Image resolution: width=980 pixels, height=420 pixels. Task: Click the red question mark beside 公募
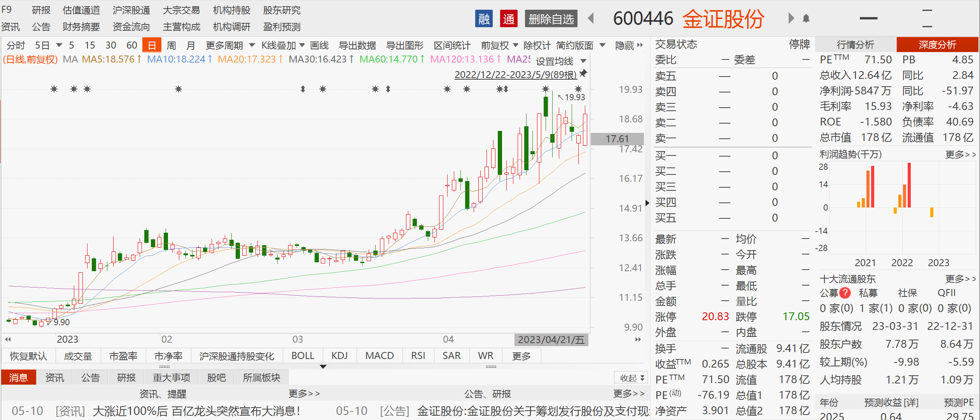pos(845,293)
